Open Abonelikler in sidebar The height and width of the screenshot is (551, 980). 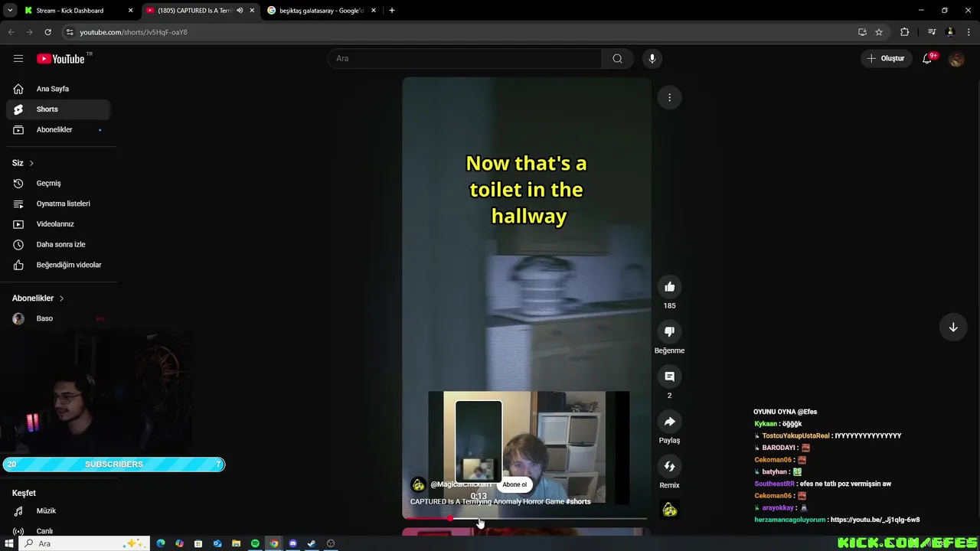click(x=58, y=130)
